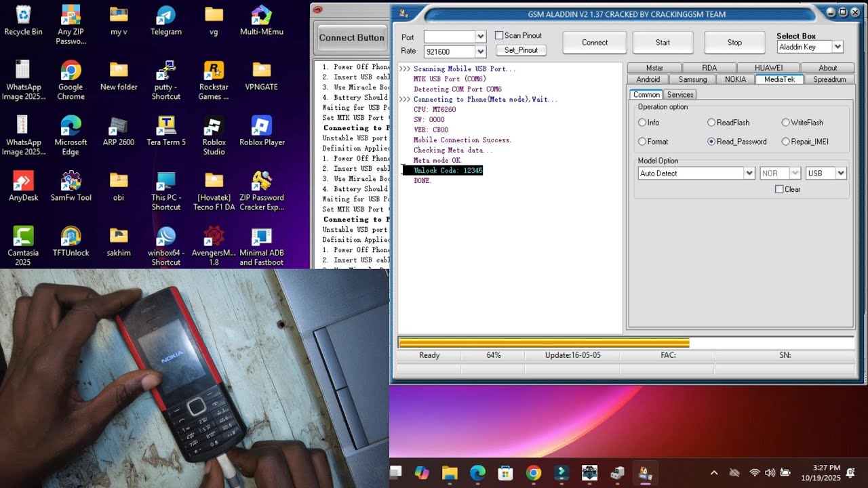Open the Select Box Aladdin Key dropdown

(838, 47)
